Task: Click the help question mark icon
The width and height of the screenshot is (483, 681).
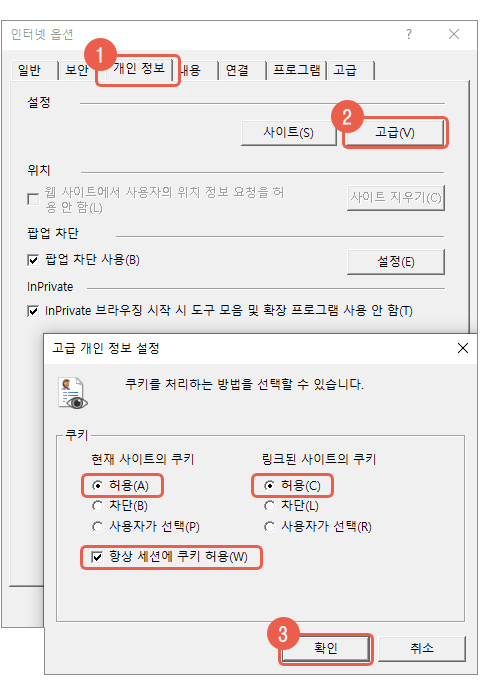Action: coord(409,34)
